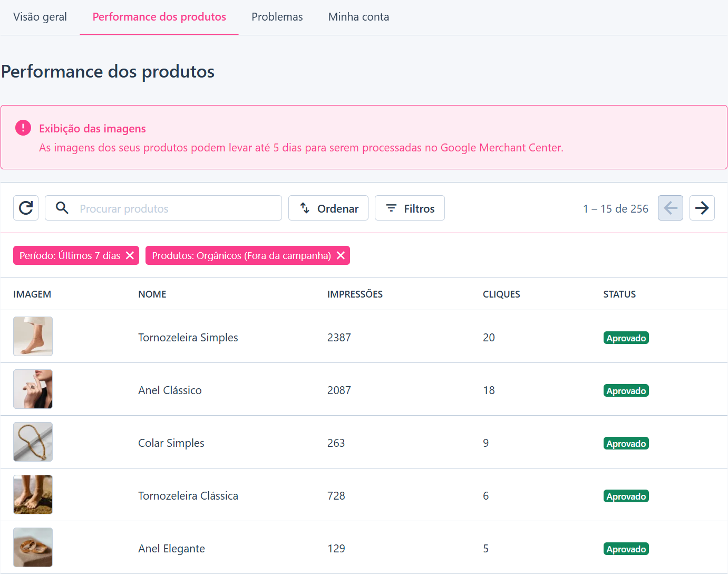Open the Ordenar sort menu

(x=328, y=208)
